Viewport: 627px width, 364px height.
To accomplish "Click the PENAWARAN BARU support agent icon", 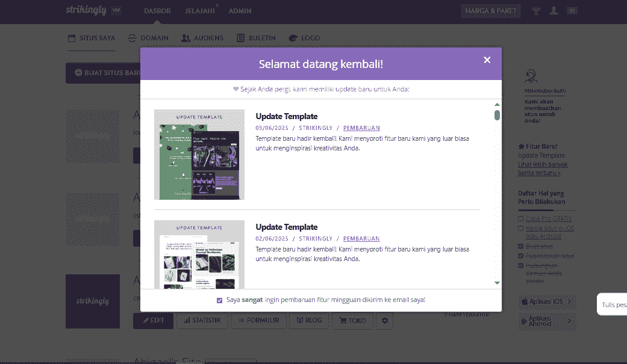I will pos(531,76).
